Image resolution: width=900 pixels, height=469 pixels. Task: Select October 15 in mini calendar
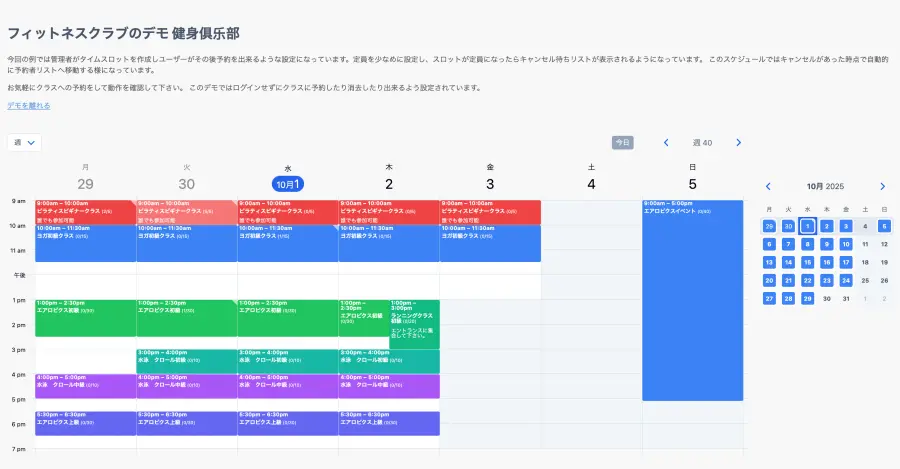807,262
